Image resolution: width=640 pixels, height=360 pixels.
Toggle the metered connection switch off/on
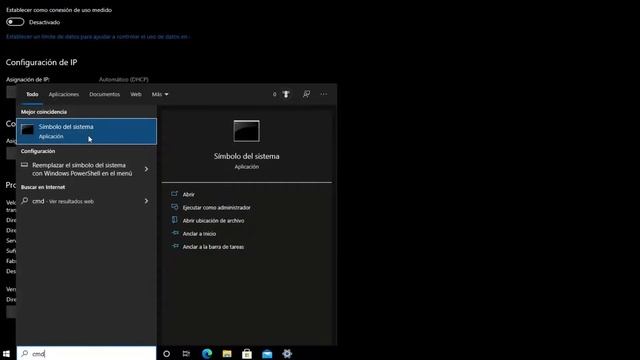15,22
